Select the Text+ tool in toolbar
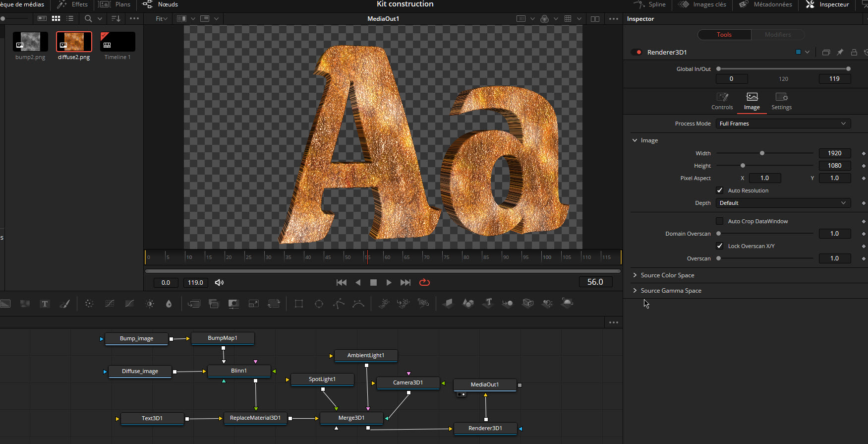This screenshot has width=868, height=444. click(45, 304)
